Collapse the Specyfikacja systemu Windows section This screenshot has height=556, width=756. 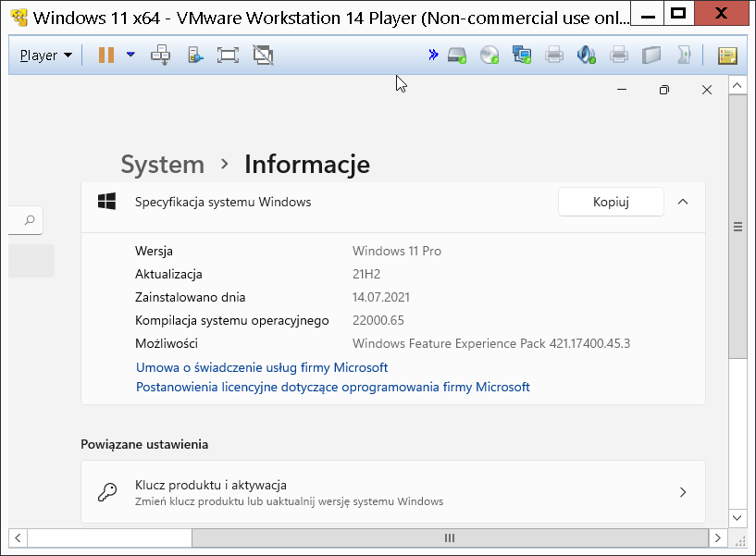pos(683,202)
